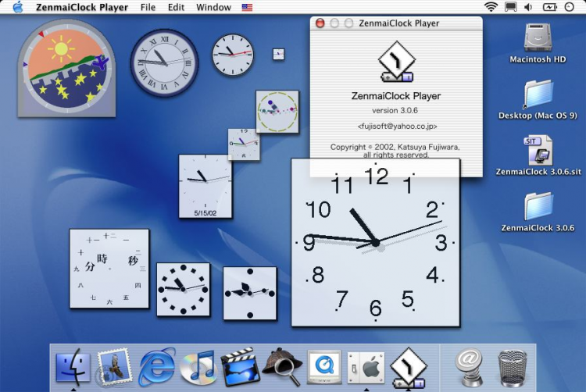586x392 pixels.
Task: Open System Preferences from the Dock
Action: [x=366, y=368]
